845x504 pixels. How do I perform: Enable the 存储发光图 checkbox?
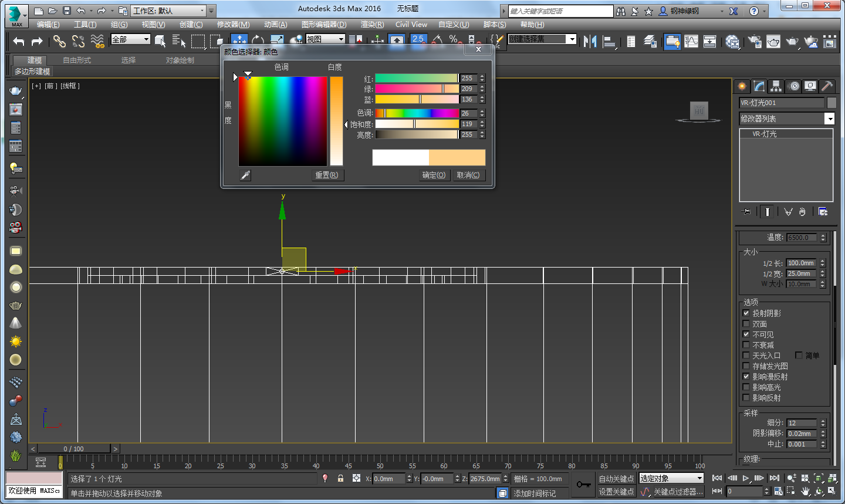[746, 366]
